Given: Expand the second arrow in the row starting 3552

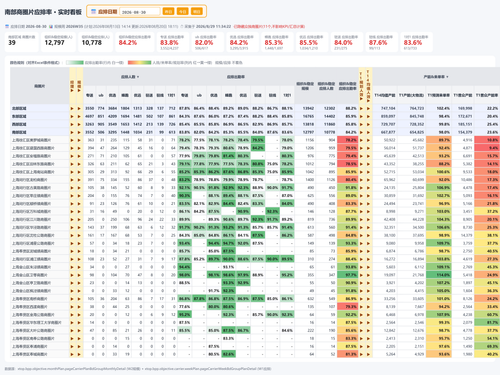Looking at the screenshot, I should click(x=79, y=132).
